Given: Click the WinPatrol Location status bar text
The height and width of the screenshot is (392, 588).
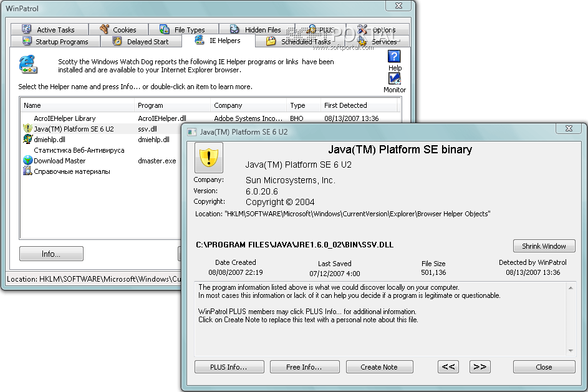Looking at the screenshot, I should (94, 279).
